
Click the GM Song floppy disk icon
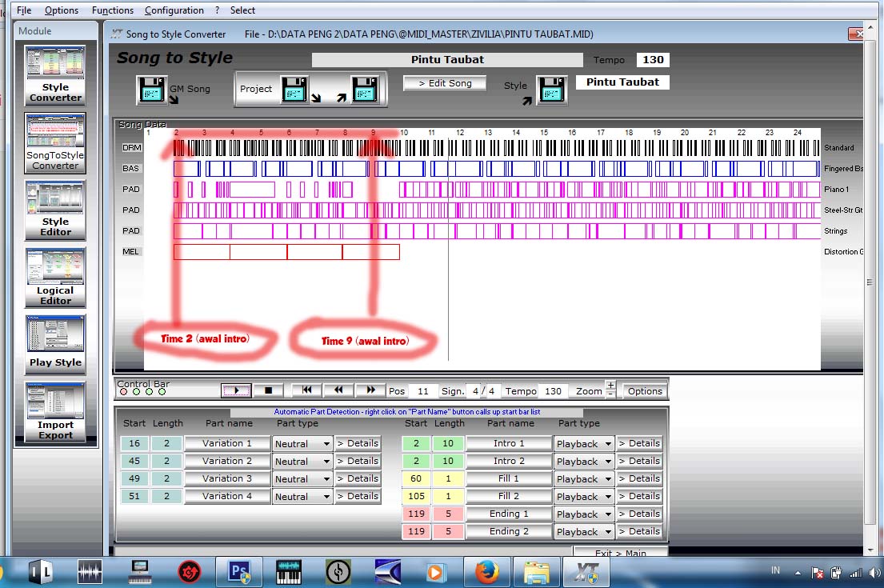point(151,90)
